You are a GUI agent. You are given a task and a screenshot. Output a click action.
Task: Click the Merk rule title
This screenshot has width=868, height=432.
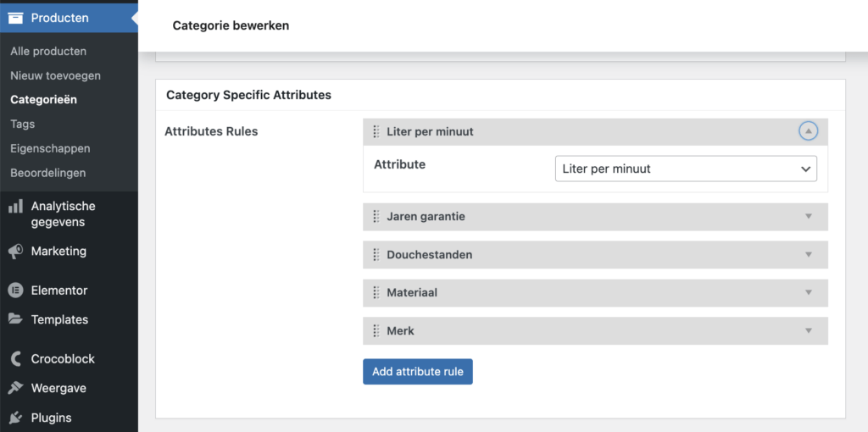tap(400, 330)
